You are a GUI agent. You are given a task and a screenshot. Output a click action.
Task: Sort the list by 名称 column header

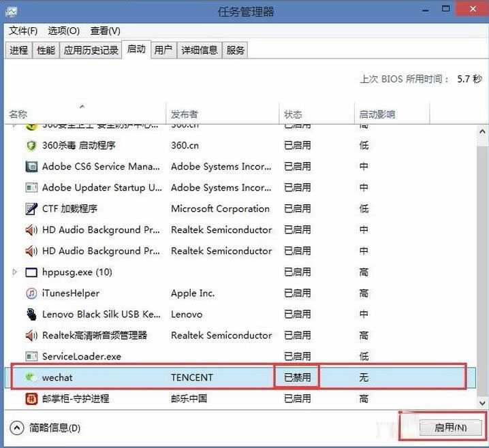tap(18, 114)
